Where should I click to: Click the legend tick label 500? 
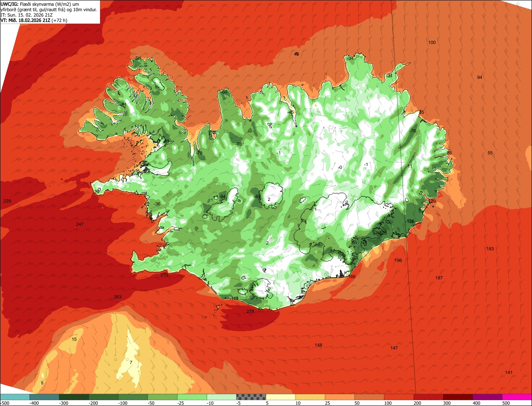pyautogui.click(x=506, y=403)
